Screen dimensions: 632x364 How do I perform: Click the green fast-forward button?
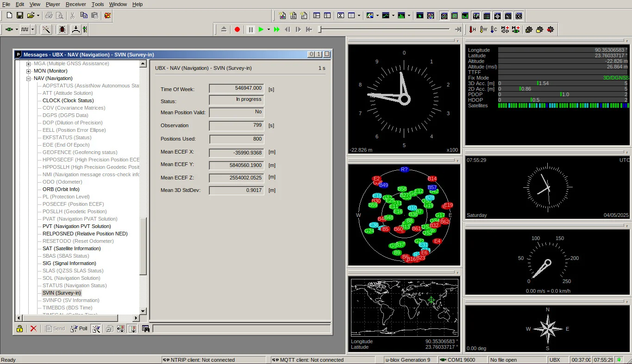pos(276,29)
